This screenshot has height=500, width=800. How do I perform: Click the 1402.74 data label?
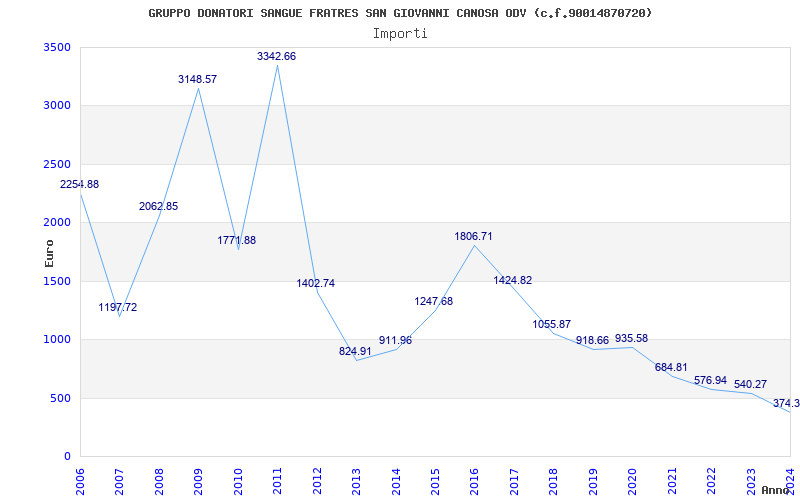316,284
